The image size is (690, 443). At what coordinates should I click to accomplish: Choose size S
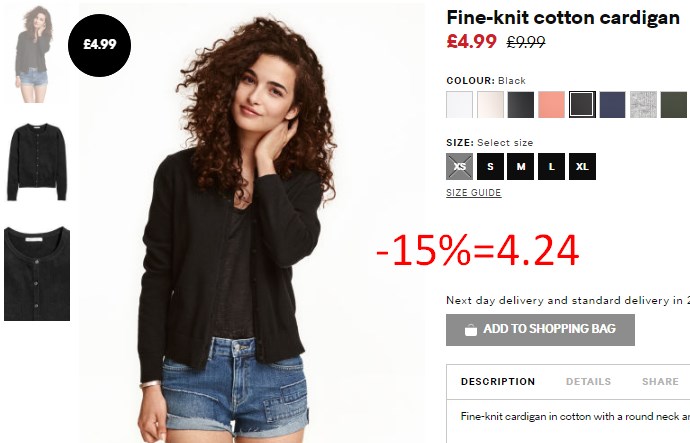(490, 167)
